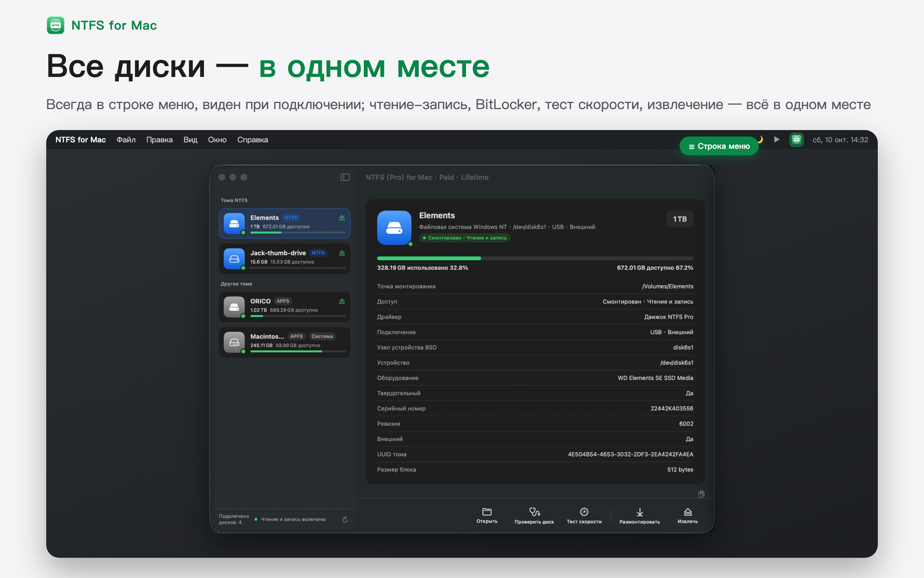
Task: Eject the Jack-thumb-drive volume
Action: (x=342, y=253)
